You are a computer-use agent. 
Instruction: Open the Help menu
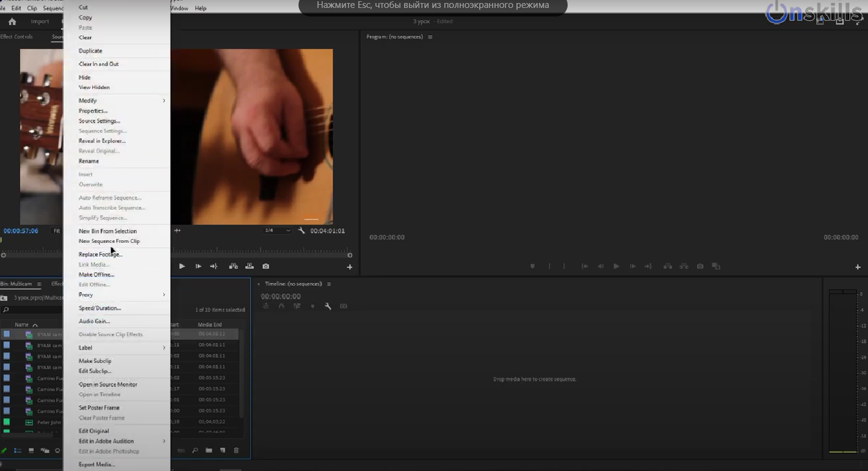click(x=200, y=8)
